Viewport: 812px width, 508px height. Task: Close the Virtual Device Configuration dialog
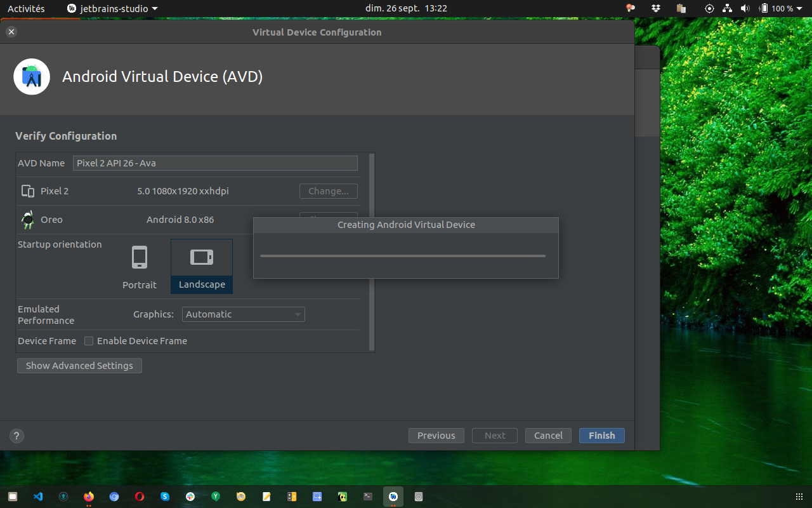(x=11, y=32)
